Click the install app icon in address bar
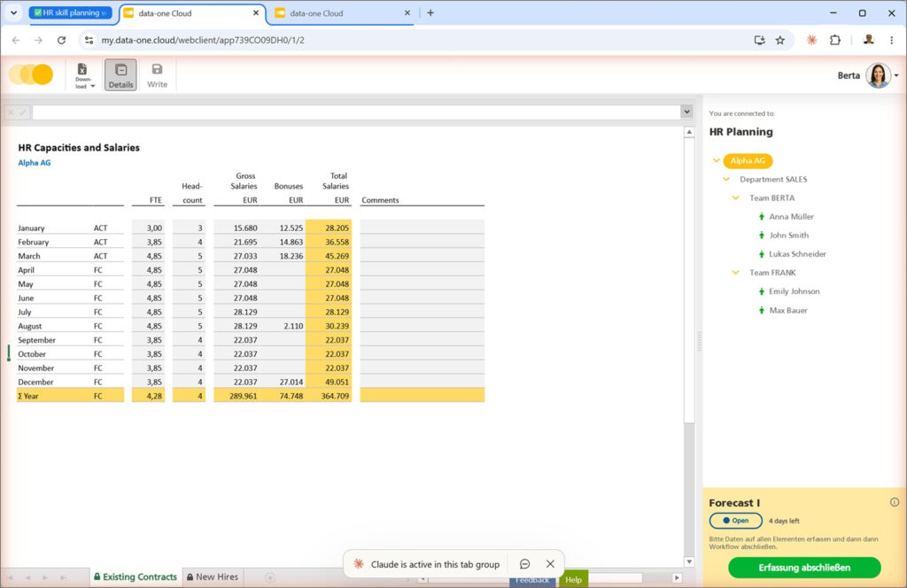Screen dimensions: 907x588 click(x=759, y=40)
